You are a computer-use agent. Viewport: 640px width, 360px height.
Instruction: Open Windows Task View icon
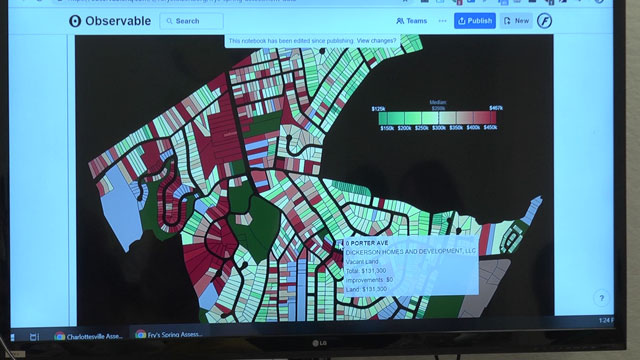pyautogui.click(x=34, y=337)
